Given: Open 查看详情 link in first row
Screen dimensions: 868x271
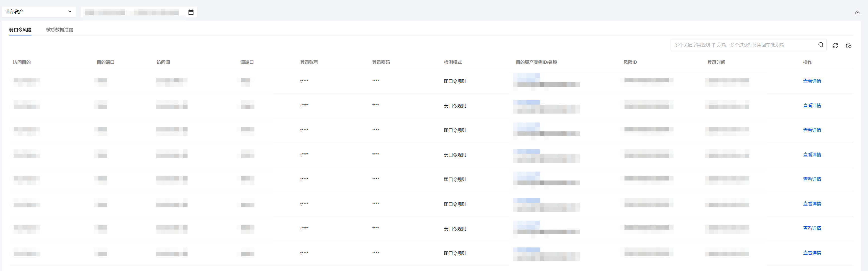Looking at the screenshot, I should [x=812, y=81].
